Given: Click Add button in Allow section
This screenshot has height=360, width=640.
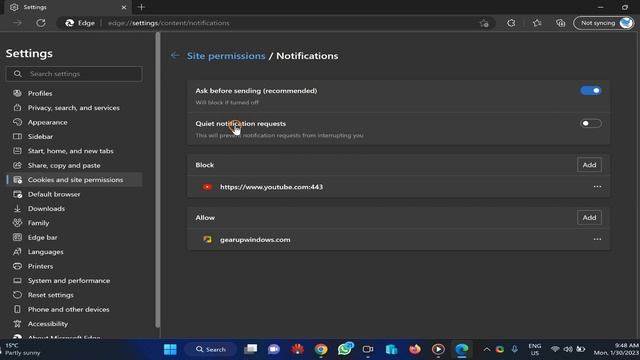Looking at the screenshot, I should (x=589, y=218).
